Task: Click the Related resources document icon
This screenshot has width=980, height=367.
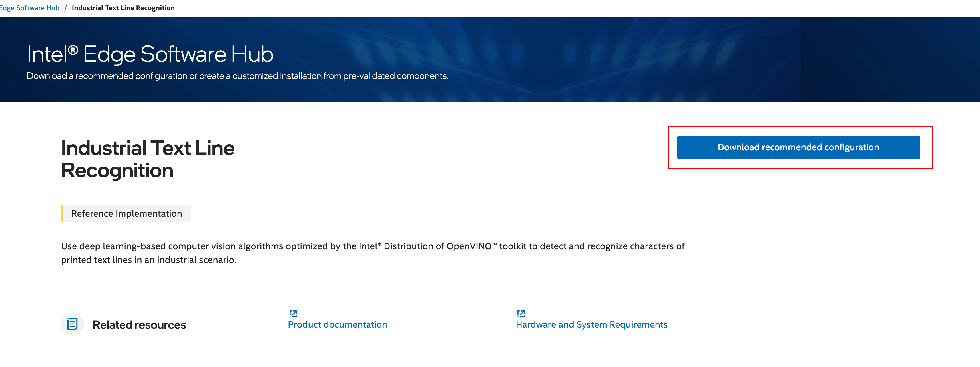Action: 72,324
